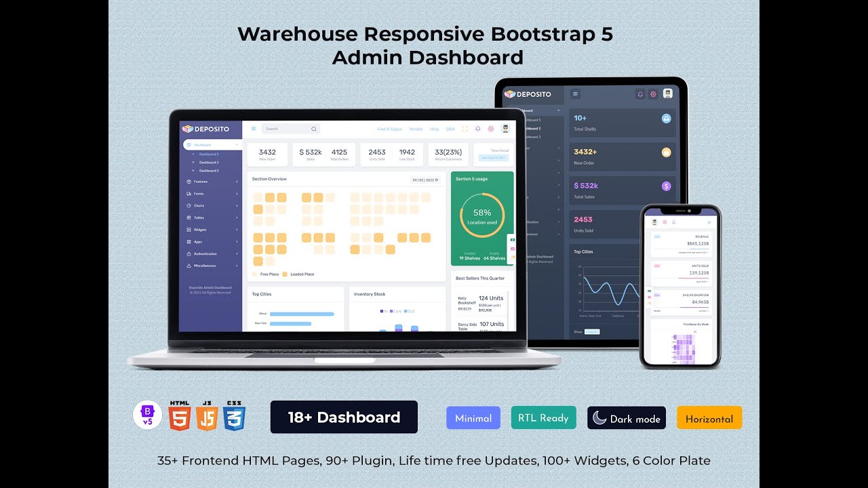Click the Help link in the header
The height and width of the screenshot is (488, 868).
[x=434, y=129]
